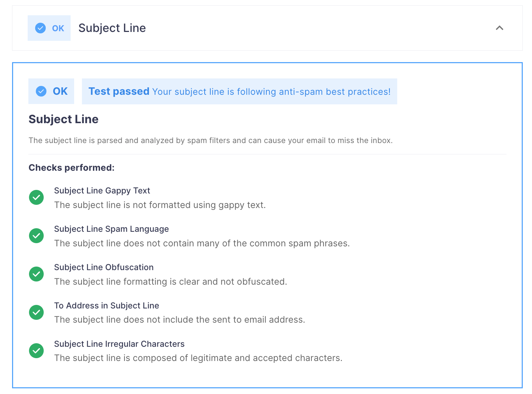
Task: Select the Subject Line Spam Language title
Action: pyautogui.click(x=111, y=229)
